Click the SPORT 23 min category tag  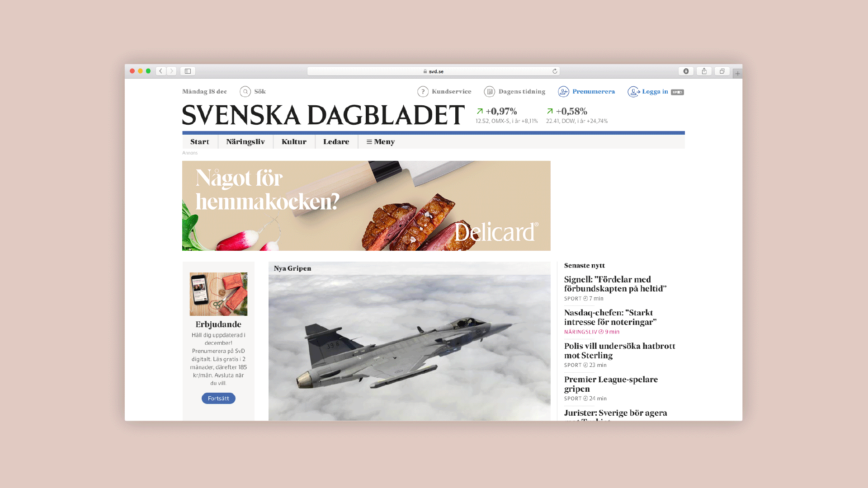[585, 365]
